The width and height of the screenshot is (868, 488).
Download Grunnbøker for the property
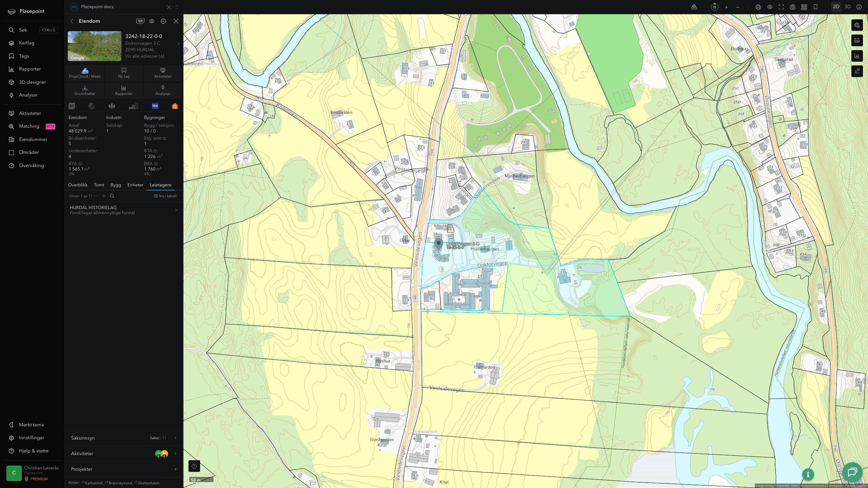click(x=85, y=90)
